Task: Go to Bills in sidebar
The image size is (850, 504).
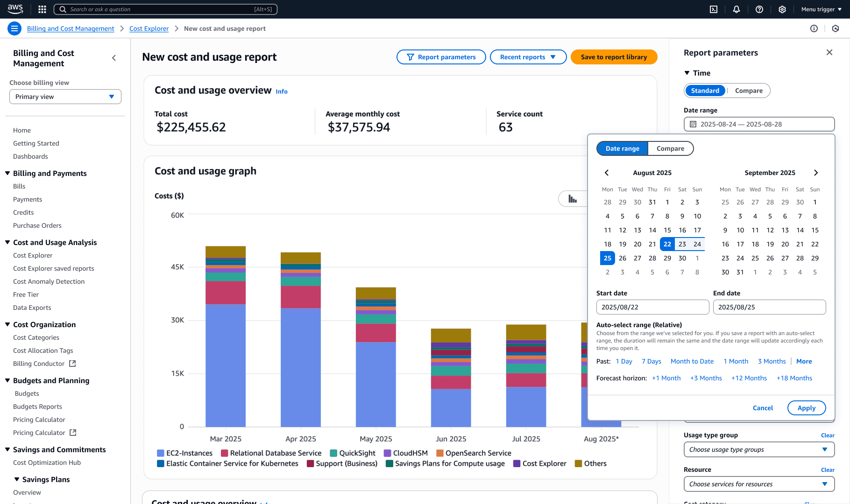Action: (19, 186)
